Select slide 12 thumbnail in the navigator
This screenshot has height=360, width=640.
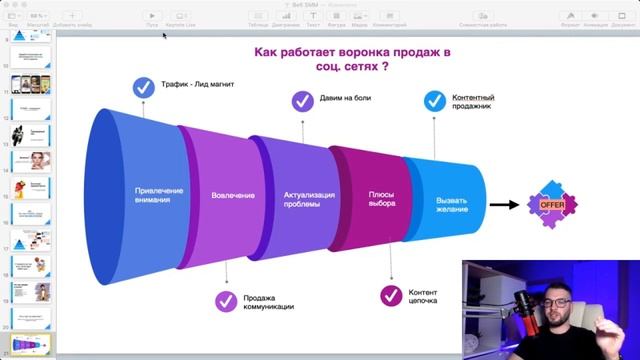(31, 109)
